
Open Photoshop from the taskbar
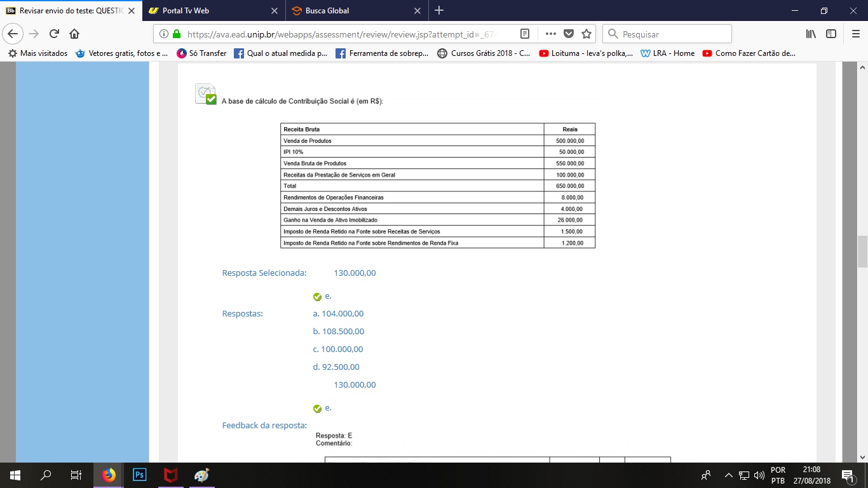click(x=140, y=475)
